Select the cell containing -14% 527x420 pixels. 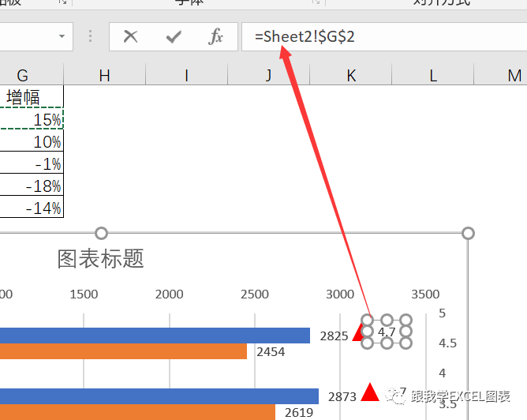click(x=32, y=207)
